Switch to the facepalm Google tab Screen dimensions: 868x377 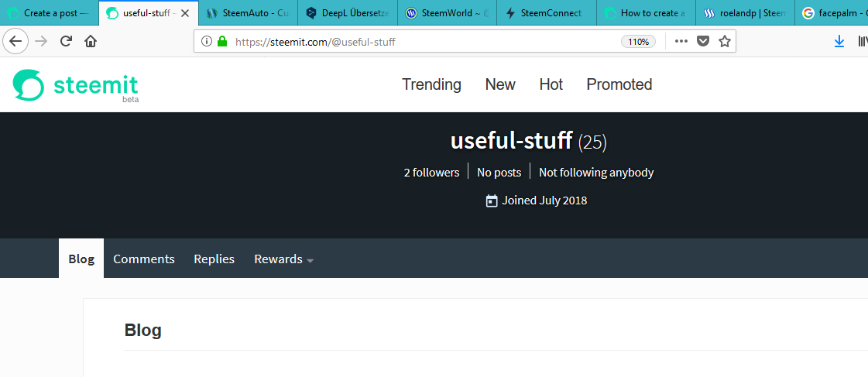832,12
